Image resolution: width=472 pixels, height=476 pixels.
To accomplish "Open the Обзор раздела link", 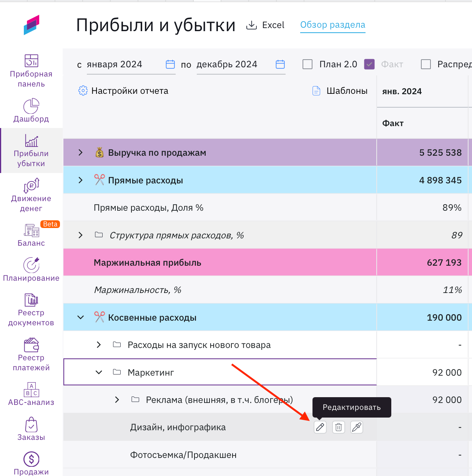I will [332, 25].
